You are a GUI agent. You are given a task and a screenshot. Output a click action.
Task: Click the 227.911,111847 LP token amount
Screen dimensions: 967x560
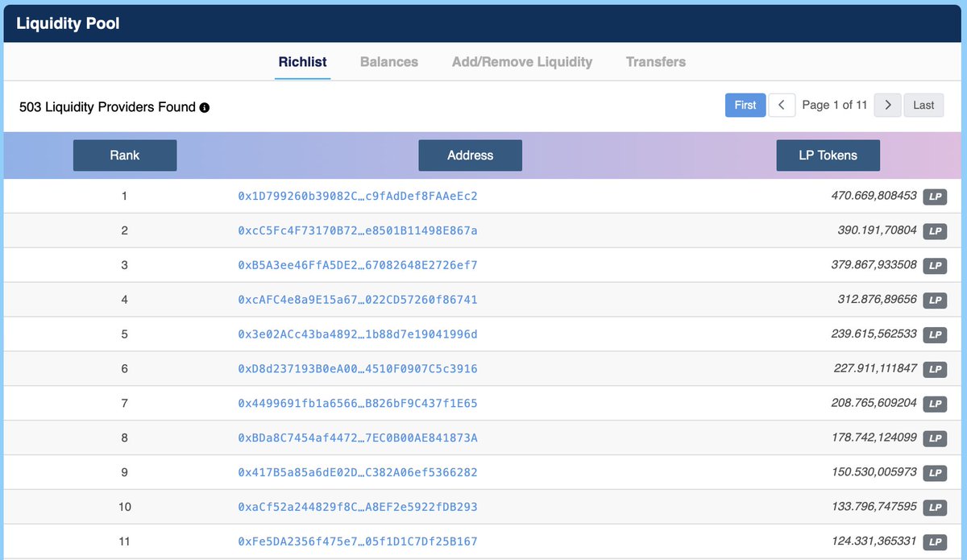click(x=876, y=369)
